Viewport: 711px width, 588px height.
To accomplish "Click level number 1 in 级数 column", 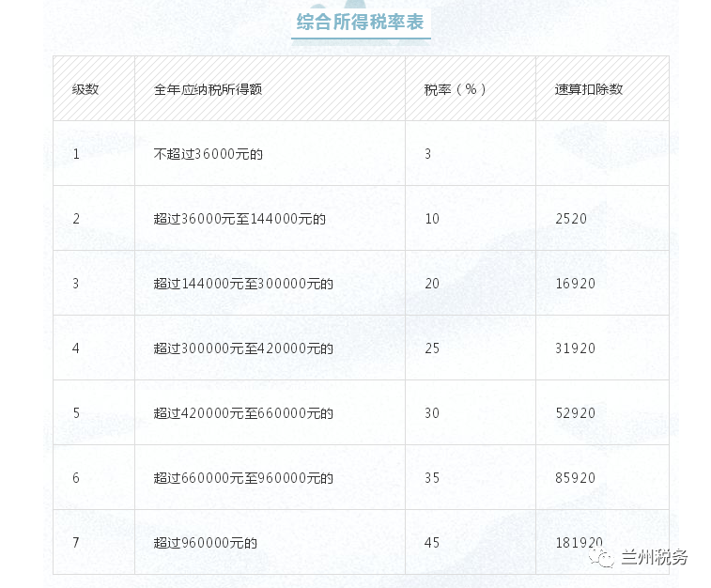I will [76, 154].
